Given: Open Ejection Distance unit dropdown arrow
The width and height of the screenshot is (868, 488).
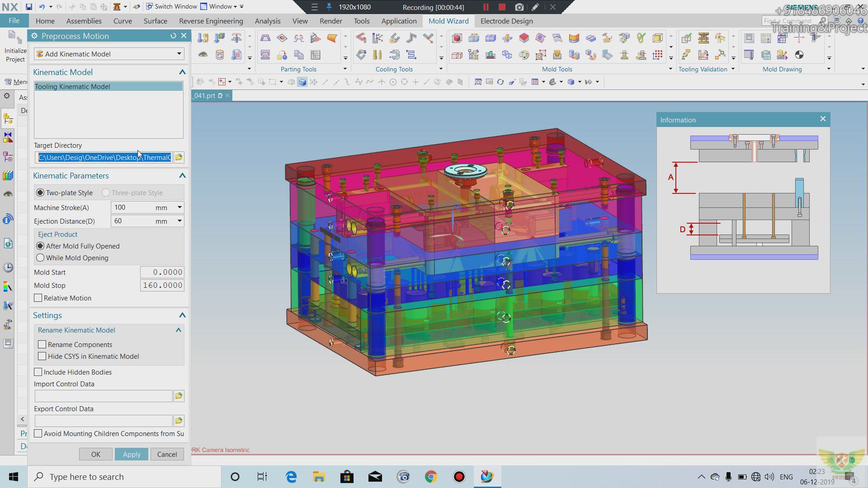Looking at the screenshot, I should (x=179, y=221).
